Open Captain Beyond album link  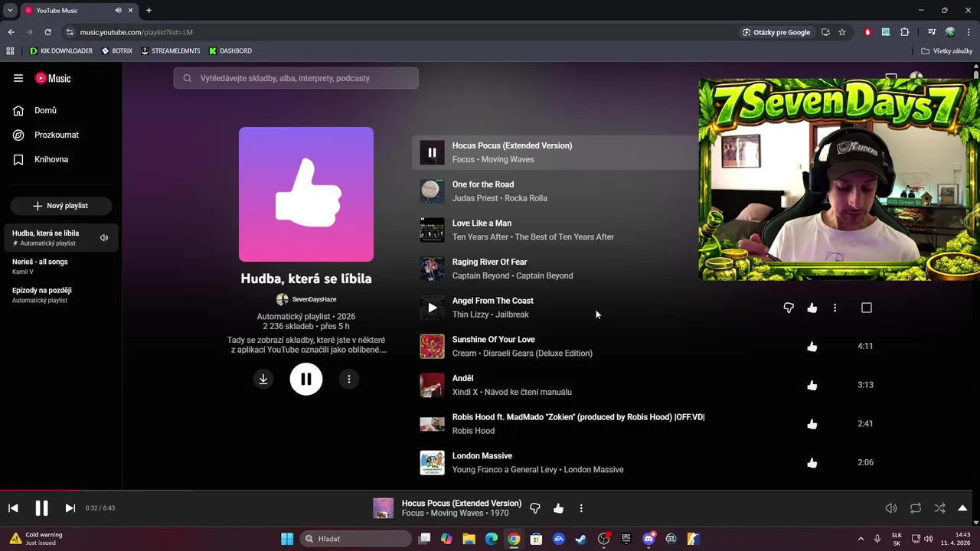(544, 275)
